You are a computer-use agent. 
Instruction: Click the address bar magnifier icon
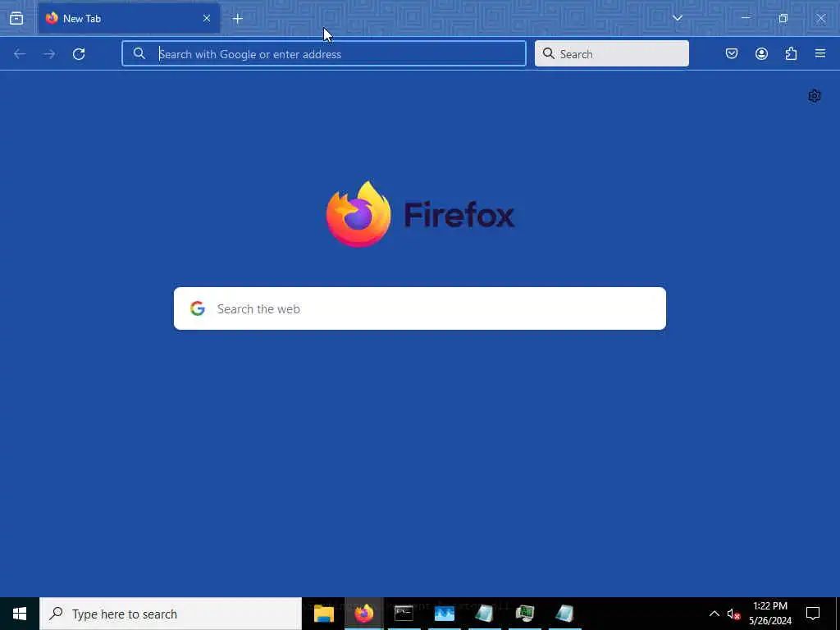(x=139, y=53)
